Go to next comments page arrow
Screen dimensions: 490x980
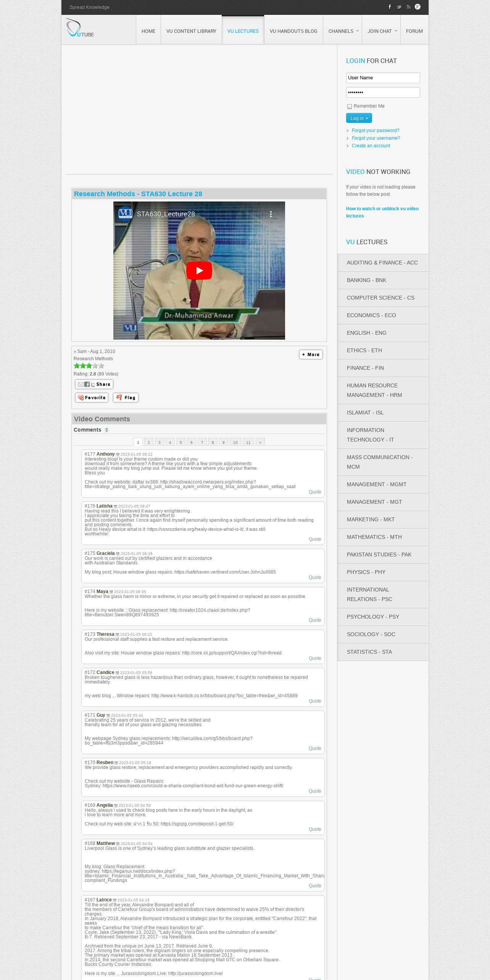click(260, 442)
